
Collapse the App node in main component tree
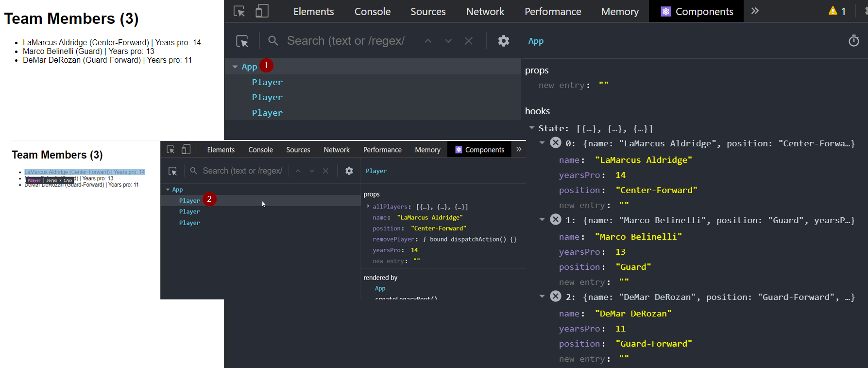pyautogui.click(x=235, y=67)
